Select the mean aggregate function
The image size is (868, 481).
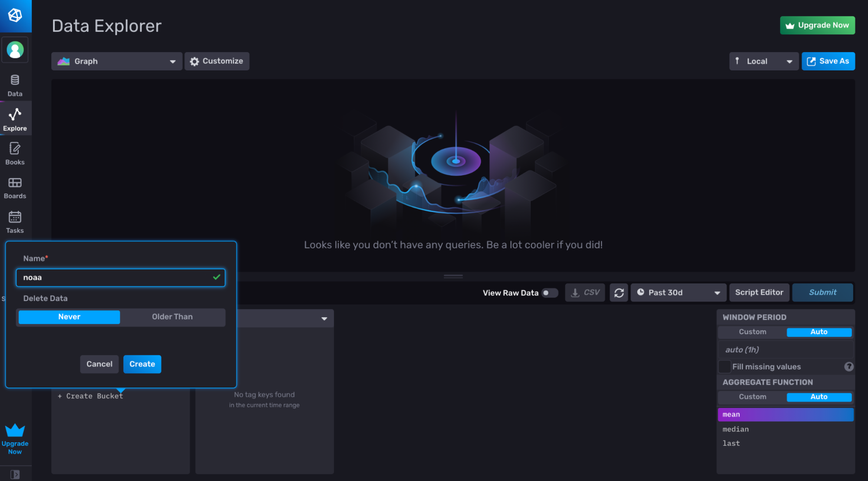[785, 415]
